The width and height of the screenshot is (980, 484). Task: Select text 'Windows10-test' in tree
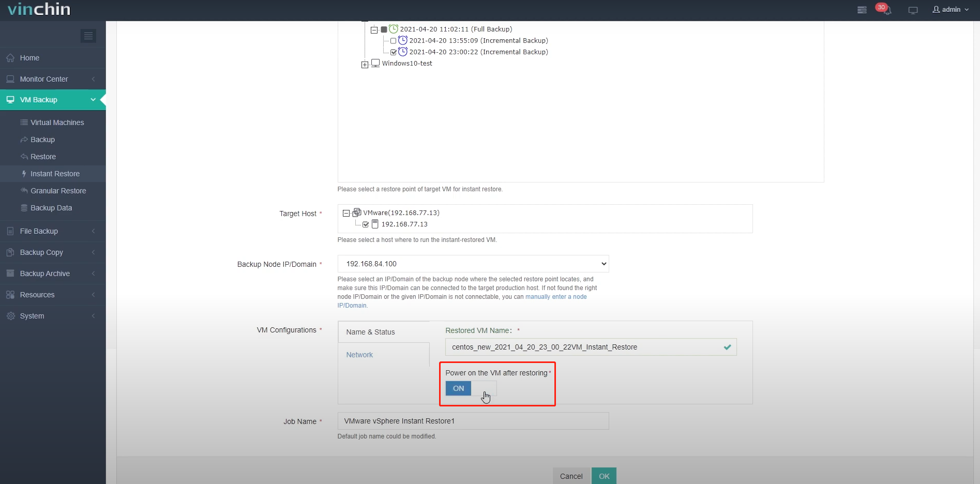pyautogui.click(x=407, y=64)
